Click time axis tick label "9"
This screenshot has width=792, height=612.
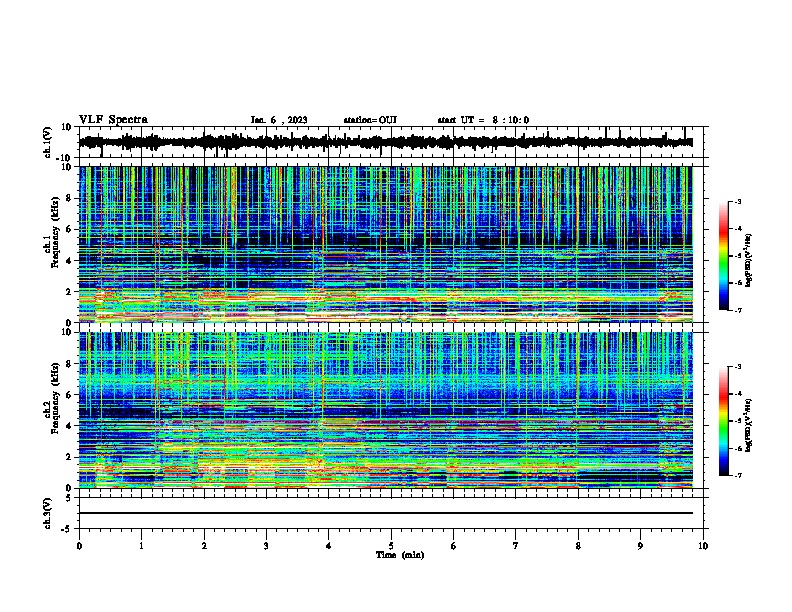640,546
